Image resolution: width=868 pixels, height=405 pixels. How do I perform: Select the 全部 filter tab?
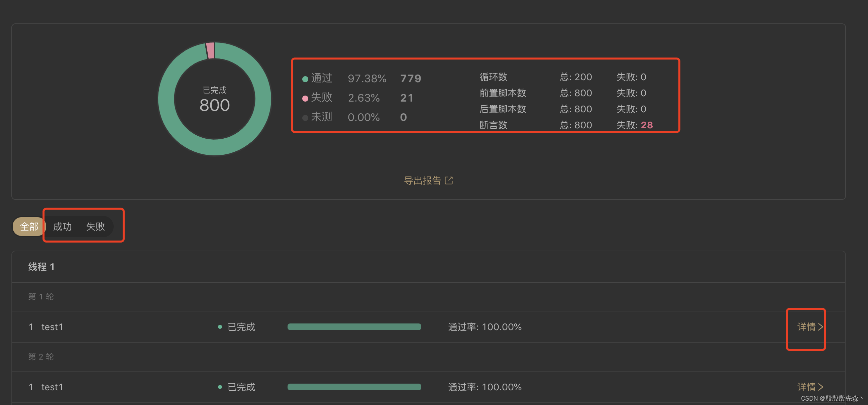[x=29, y=227]
